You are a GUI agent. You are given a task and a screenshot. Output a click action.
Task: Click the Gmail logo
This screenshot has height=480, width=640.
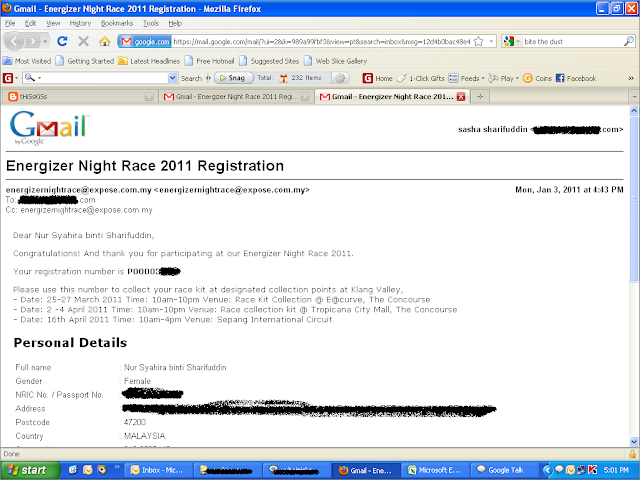click(x=49, y=128)
